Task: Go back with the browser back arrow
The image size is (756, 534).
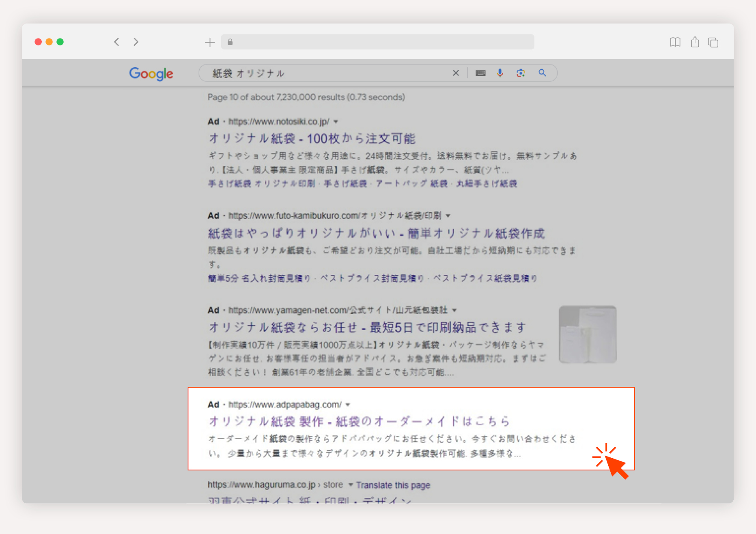Action: [116, 42]
